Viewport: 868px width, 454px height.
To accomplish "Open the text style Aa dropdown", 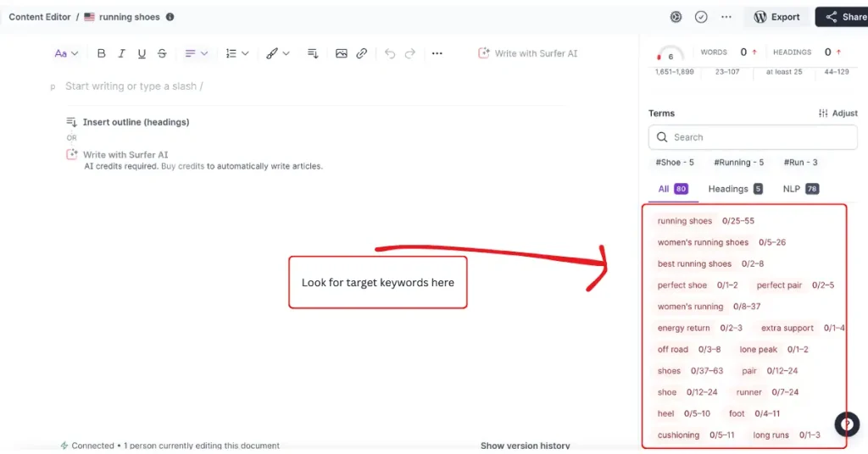I will point(66,53).
